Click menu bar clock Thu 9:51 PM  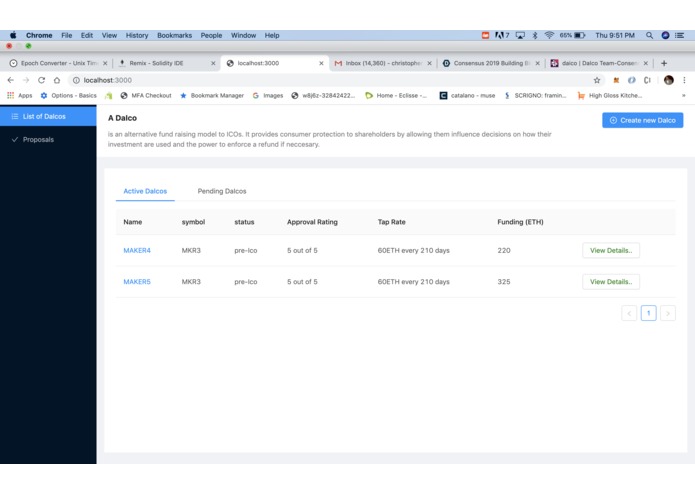pos(615,35)
